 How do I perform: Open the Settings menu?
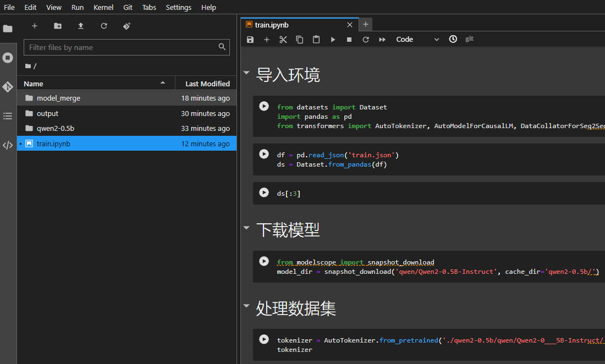tap(178, 7)
